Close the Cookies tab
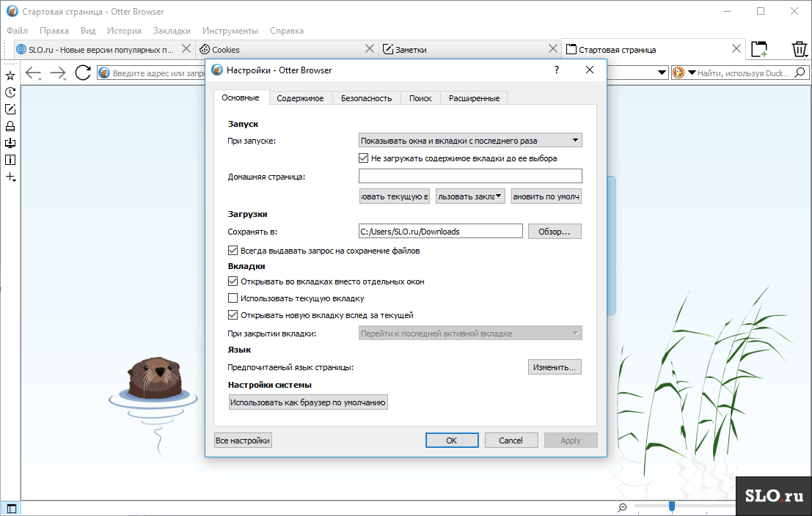The image size is (812, 516). pos(369,48)
